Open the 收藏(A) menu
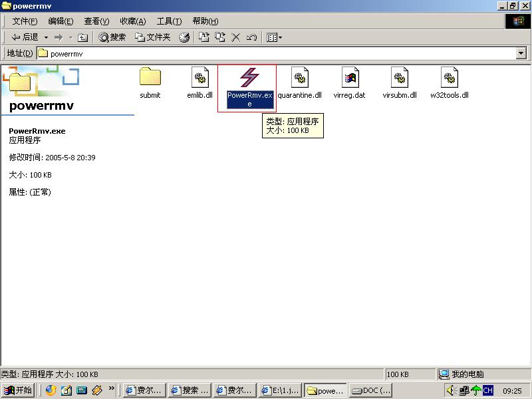This screenshot has width=532, height=399. click(133, 21)
